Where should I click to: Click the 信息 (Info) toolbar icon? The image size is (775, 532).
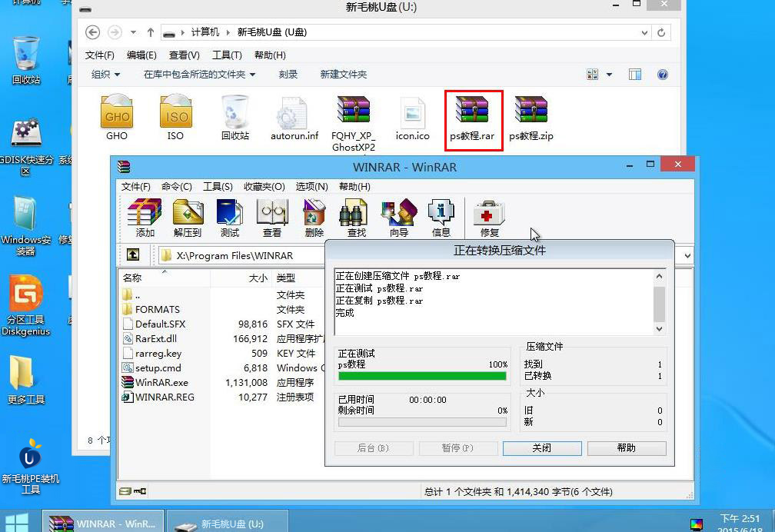441,218
